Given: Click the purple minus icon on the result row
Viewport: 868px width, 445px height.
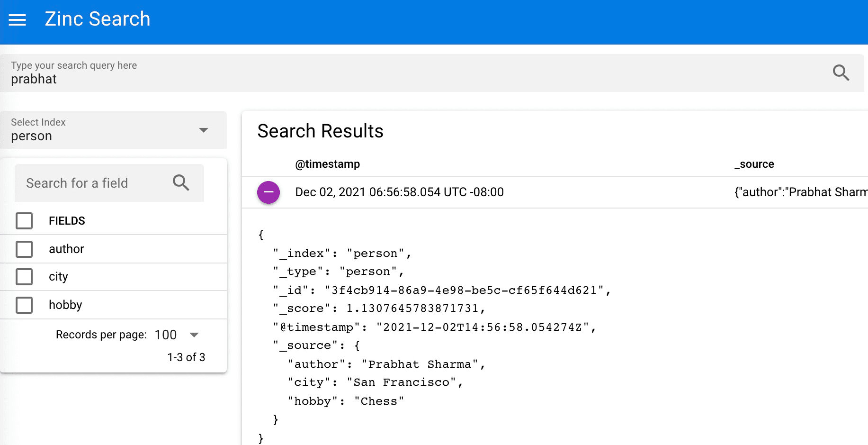Looking at the screenshot, I should (x=268, y=192).
